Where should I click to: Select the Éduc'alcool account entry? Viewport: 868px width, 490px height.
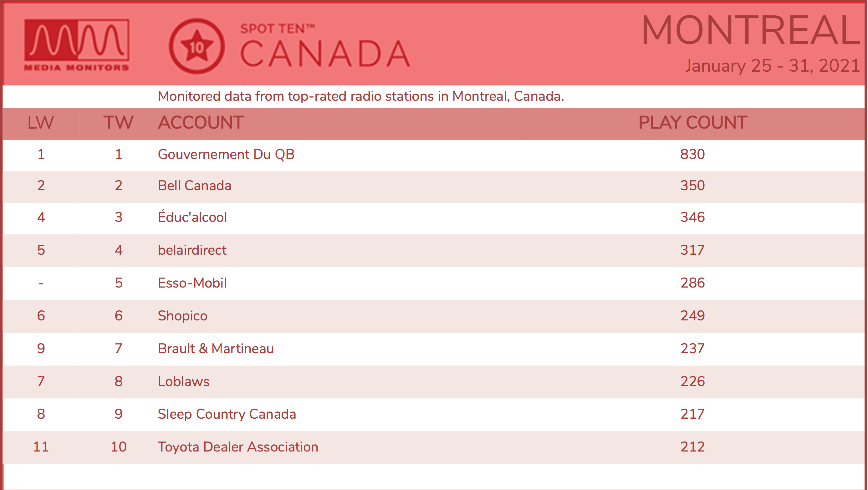pos(192,217)
